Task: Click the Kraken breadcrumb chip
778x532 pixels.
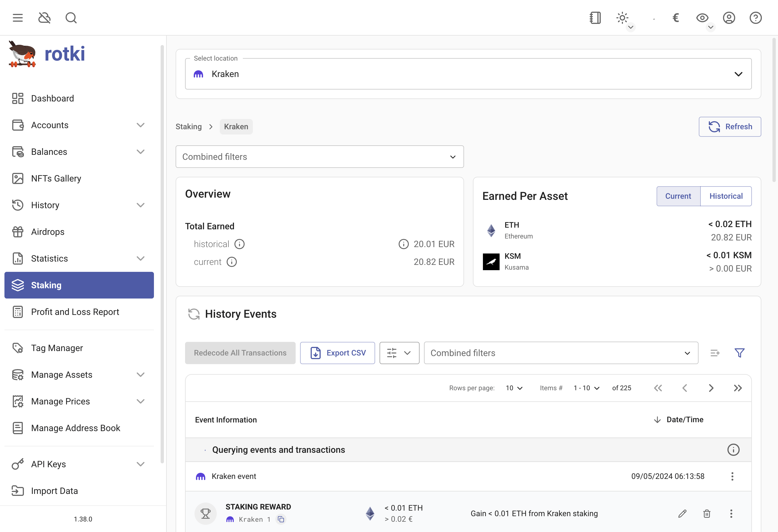Action: pos(236,126)
